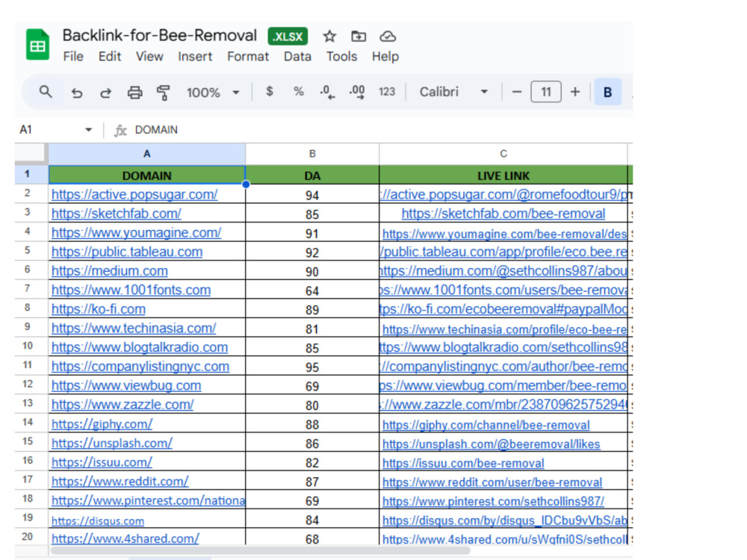Click the .XLSX file format badge

[288, 36]
